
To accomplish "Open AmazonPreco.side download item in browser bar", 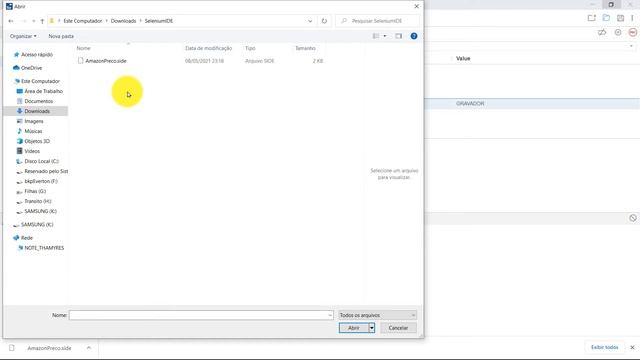I will point(49,348).
